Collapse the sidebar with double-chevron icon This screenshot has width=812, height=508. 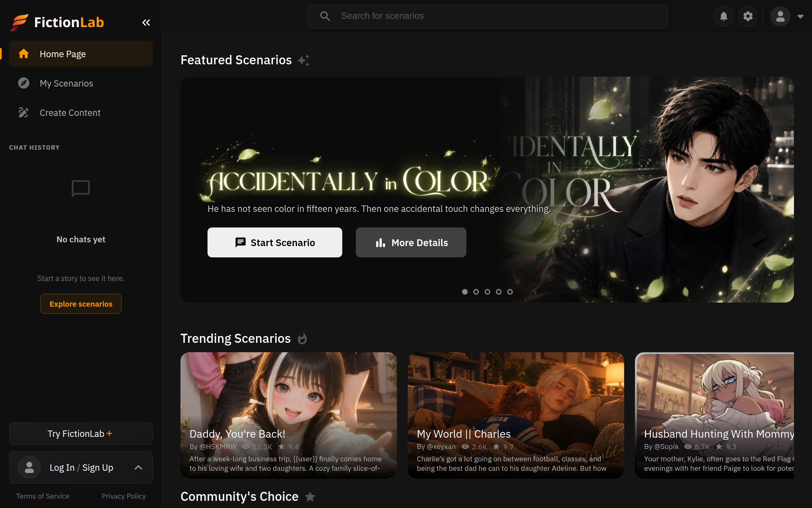pos(146,23)
